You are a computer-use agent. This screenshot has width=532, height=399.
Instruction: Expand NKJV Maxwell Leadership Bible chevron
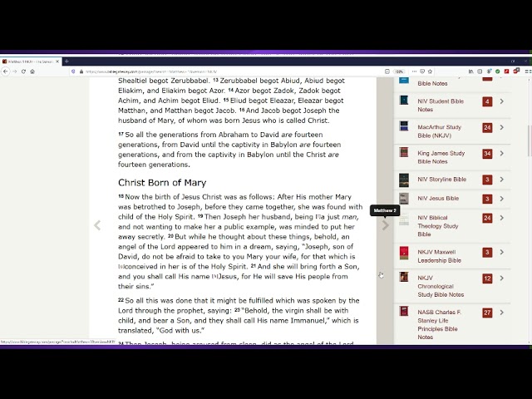[x=502, y=252]
